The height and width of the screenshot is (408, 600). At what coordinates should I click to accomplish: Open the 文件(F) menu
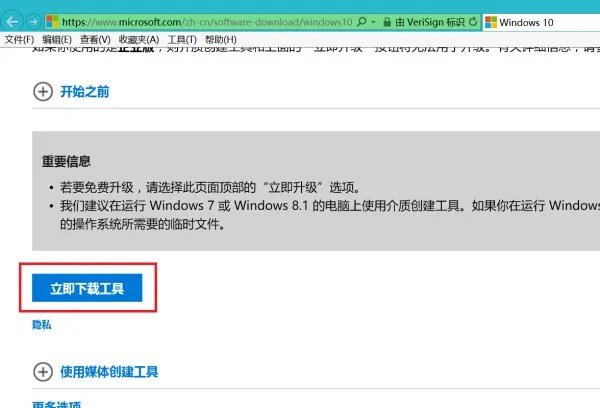click(19, 39)
